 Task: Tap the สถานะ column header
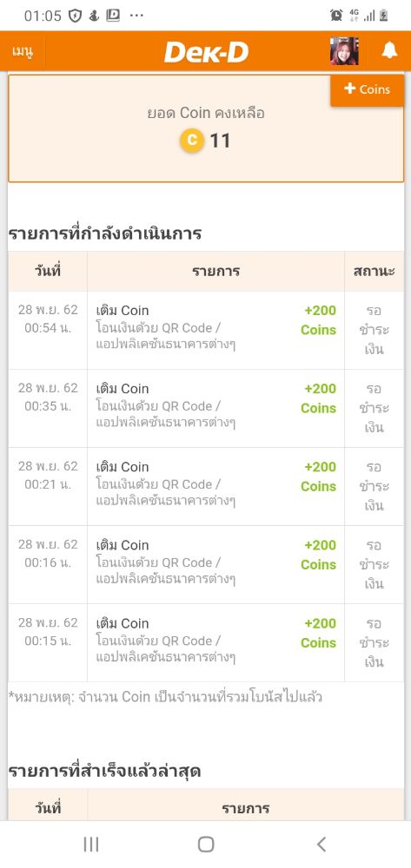[x=374, y=271]
